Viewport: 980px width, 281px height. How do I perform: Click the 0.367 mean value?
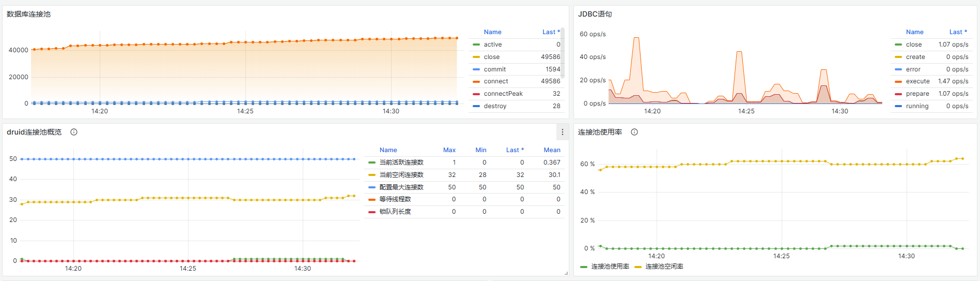[x=552, y=162]
